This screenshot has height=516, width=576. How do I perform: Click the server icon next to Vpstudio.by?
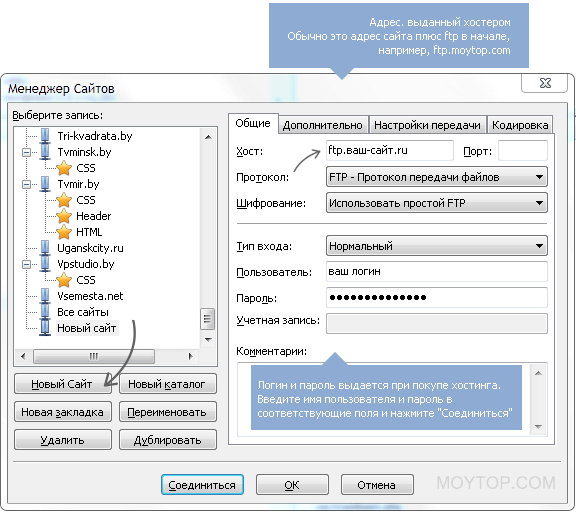point(45,264)
